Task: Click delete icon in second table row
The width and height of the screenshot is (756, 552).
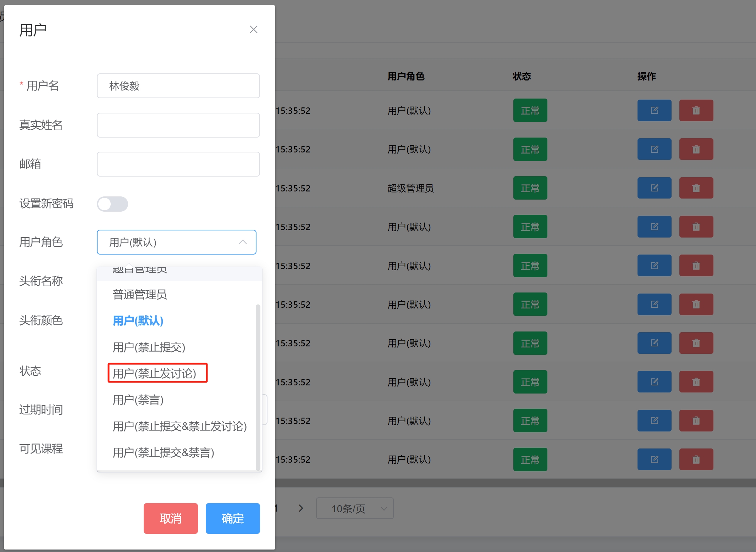Action: pos(696,149)
